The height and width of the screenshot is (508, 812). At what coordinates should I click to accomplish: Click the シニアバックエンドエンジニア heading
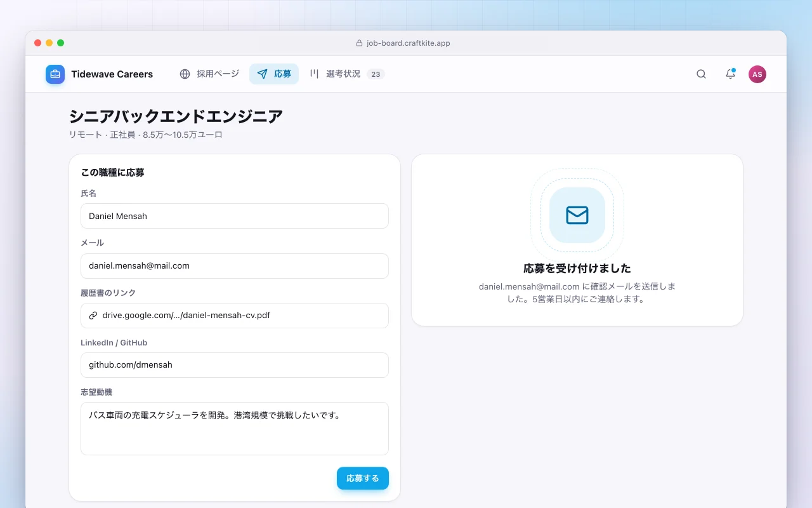[x=176, y=116]
